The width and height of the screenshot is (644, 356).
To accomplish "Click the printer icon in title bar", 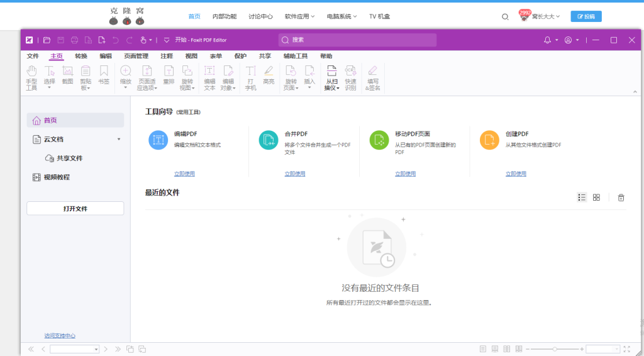I will click(74, 40).
